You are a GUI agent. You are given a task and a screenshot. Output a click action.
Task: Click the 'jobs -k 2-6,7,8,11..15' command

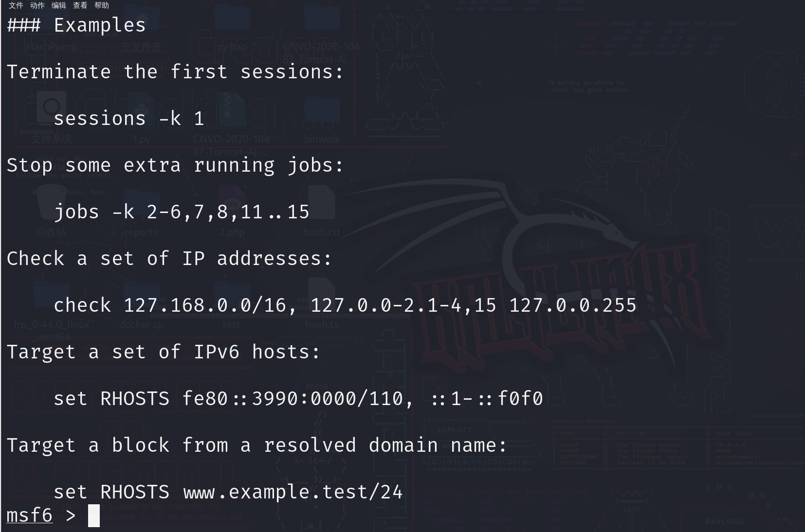(x=181, y=212)
